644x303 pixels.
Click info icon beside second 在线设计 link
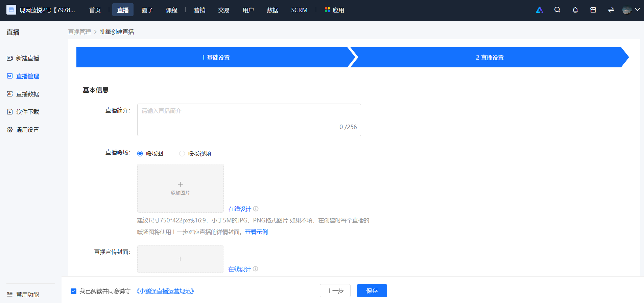pyautogui.click(x=255, y=269)
